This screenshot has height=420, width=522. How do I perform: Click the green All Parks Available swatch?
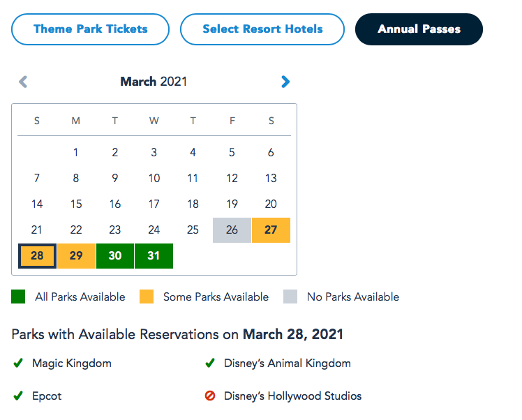18,297
